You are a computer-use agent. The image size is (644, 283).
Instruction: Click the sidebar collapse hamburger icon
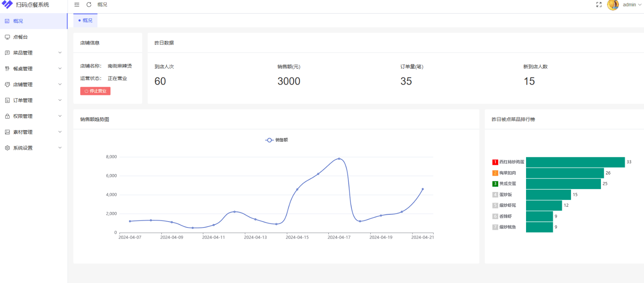77,5
